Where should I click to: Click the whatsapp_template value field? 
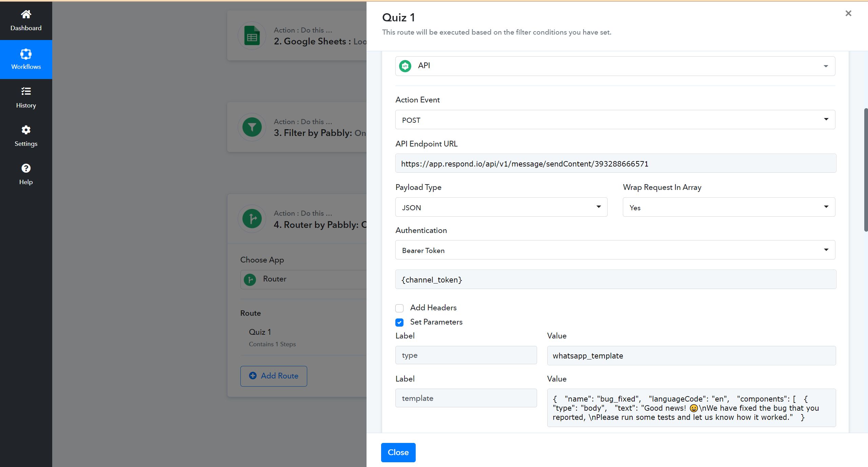click(691, 355)
